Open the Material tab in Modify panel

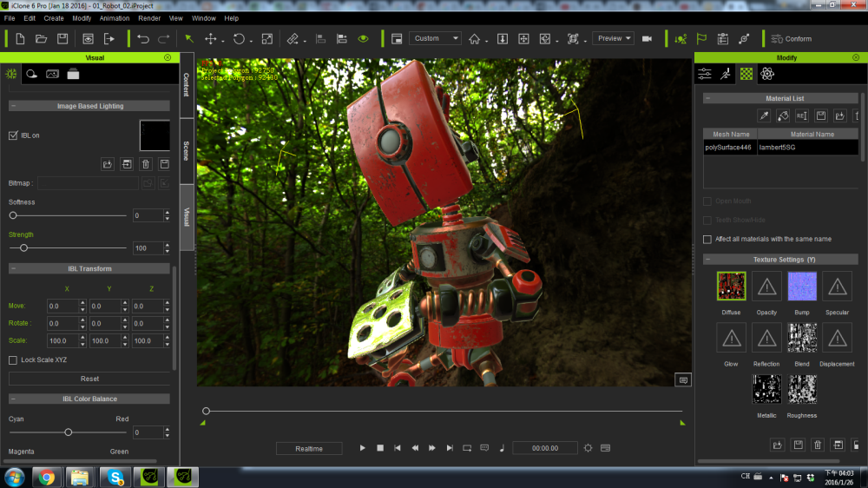pos(746,75)
